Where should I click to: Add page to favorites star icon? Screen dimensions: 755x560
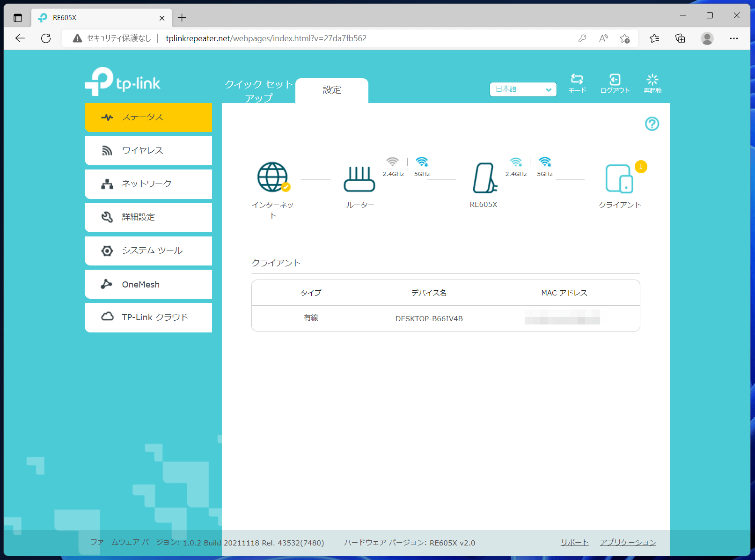coord(625,38)
